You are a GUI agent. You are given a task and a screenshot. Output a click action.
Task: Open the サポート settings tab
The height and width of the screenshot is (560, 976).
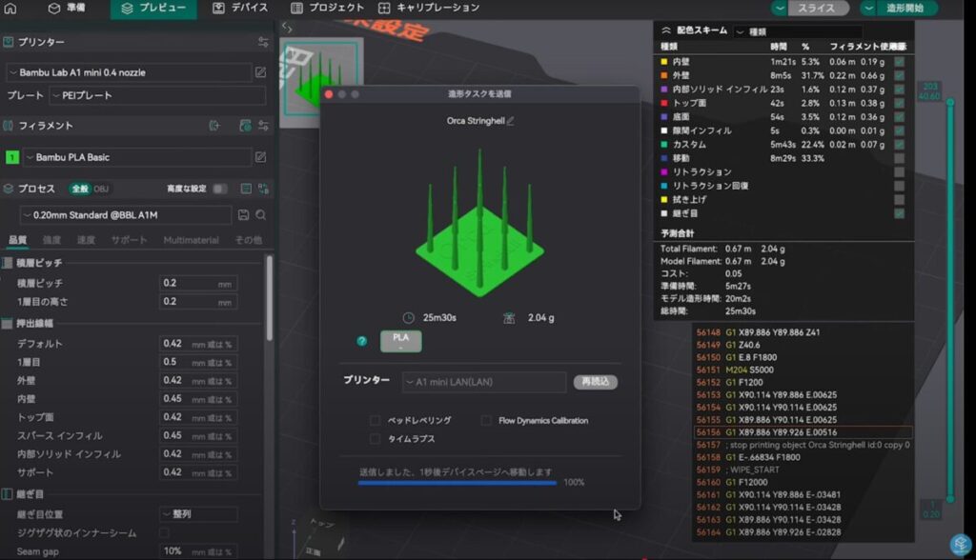[131, 240]
